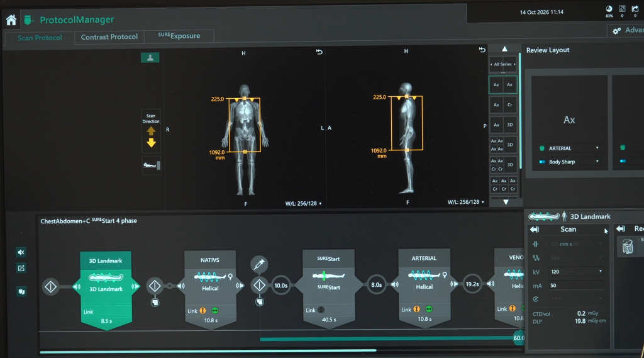
Task: Select the patient position icon under Scan Direction
Action: 151,165
